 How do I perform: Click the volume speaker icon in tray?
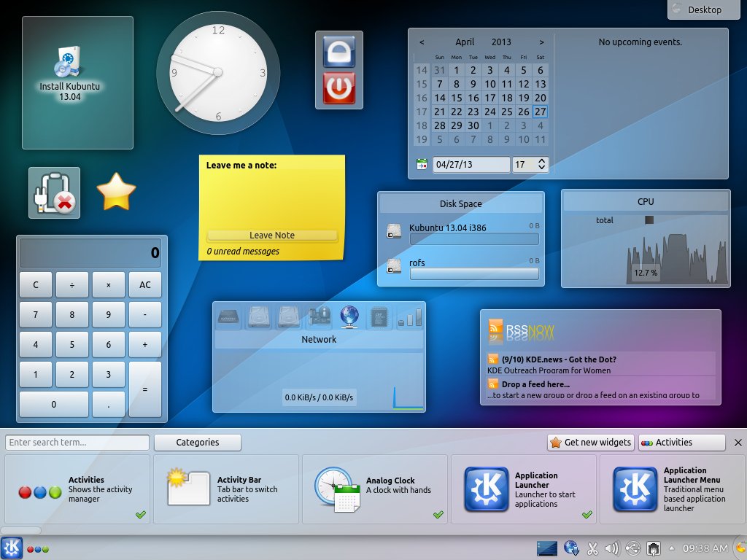coord(613,548)
